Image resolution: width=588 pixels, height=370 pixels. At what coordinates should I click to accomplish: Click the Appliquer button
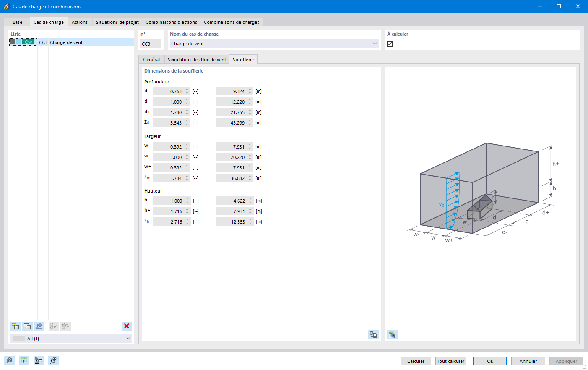click(x=566, y=361)
